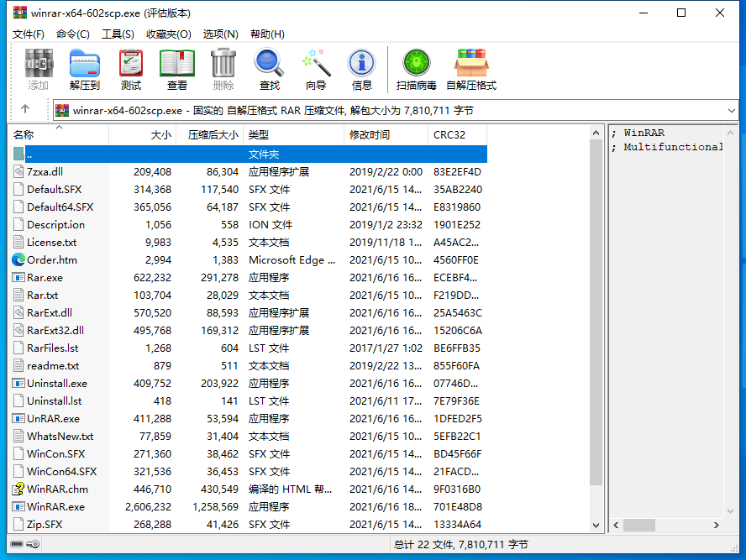Click the WinRAR title bar app icon
Image resolution: width=746 pixels, height=560 pixels.
coord(19,13)
